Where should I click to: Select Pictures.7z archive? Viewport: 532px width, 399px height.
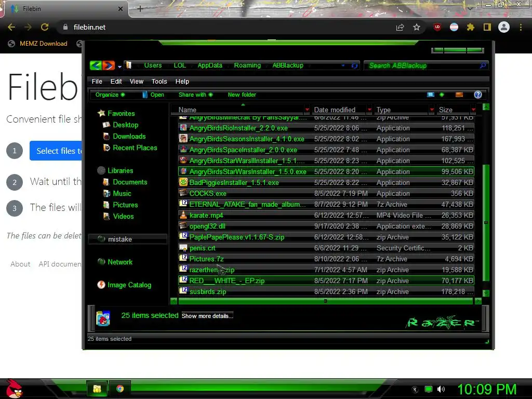tap(326, 259)
